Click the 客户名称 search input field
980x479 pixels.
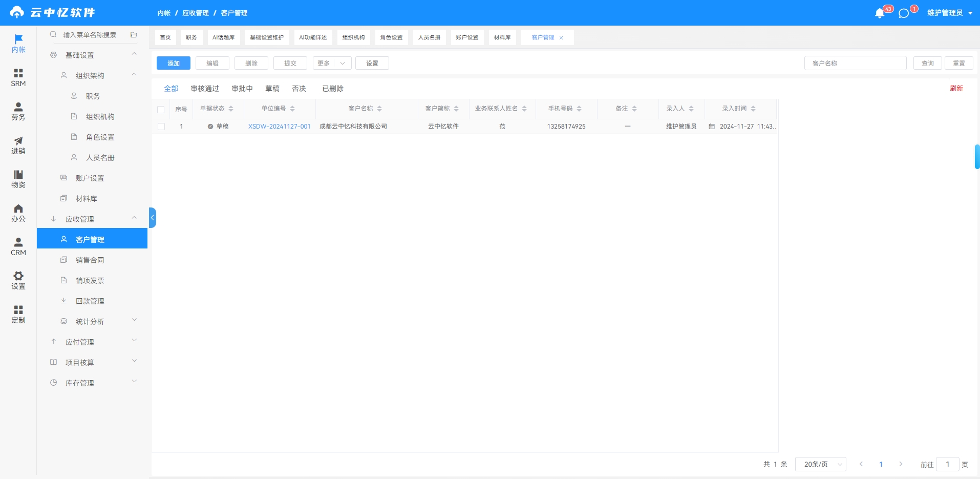point(856,63)
